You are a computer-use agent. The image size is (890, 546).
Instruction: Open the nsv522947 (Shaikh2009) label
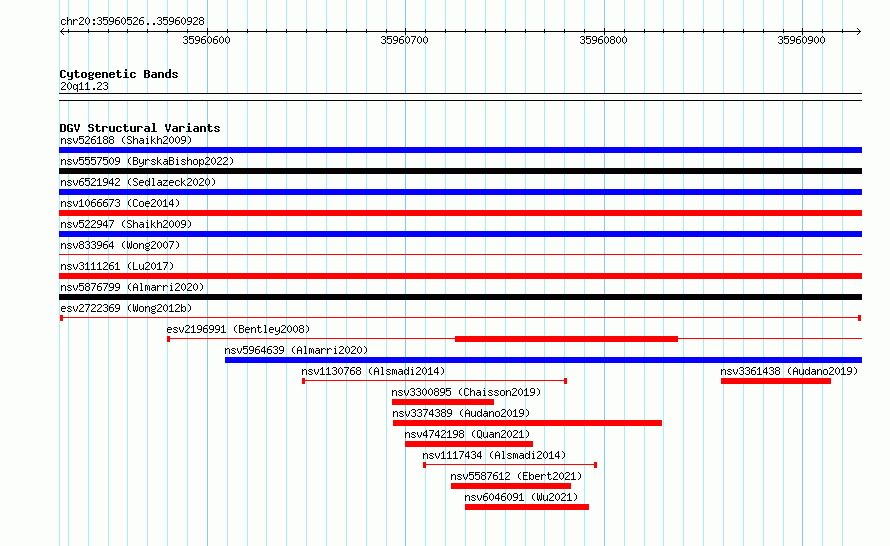[126, 224]
